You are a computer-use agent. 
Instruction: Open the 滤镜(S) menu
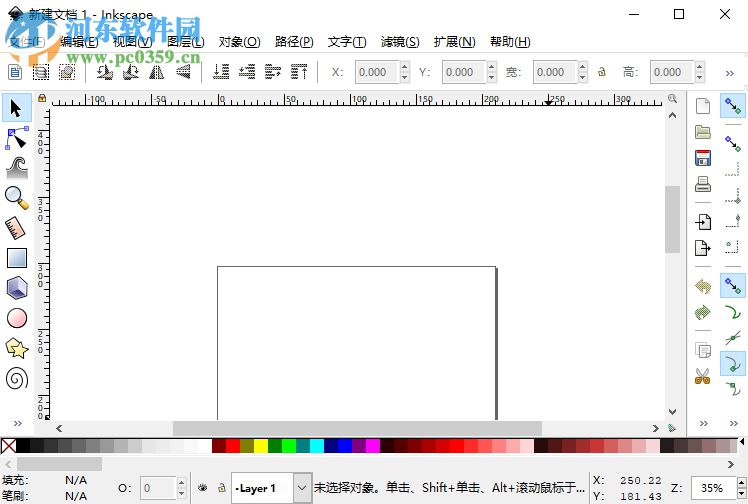click(400, 42)
